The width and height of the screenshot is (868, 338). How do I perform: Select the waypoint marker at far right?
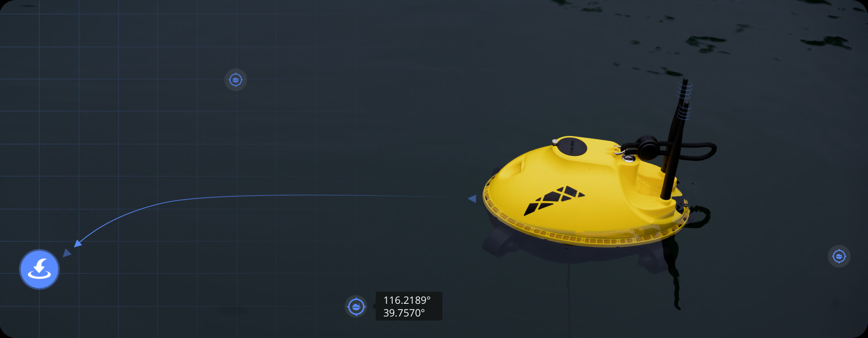(839, 256)
